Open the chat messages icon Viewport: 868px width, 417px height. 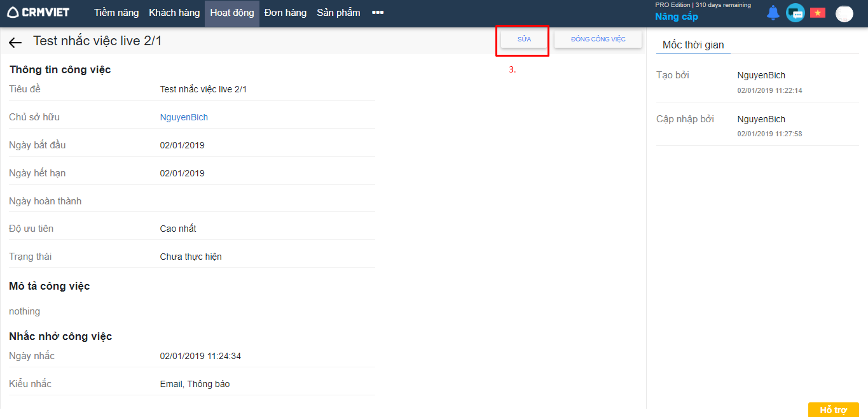click(x=795, y=13)
